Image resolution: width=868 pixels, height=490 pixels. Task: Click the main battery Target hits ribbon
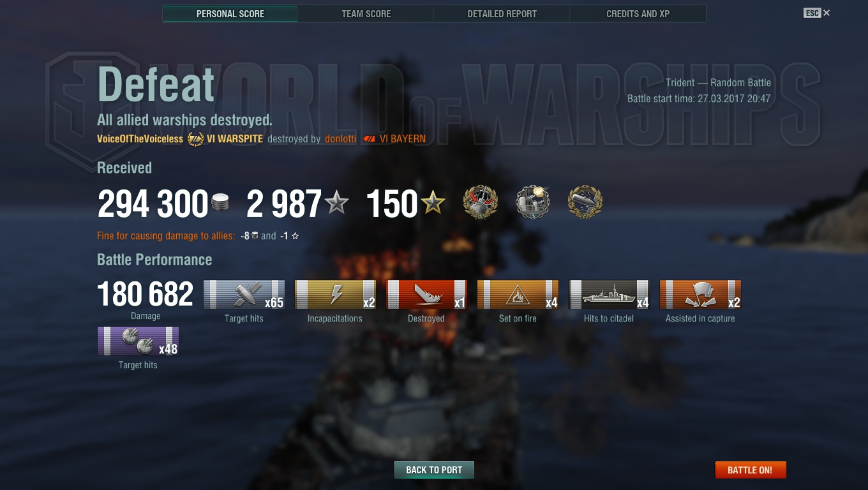click(244, 295)
